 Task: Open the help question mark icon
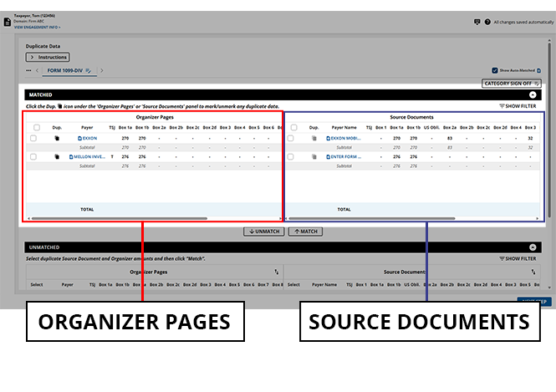click(x=487, y=22)
